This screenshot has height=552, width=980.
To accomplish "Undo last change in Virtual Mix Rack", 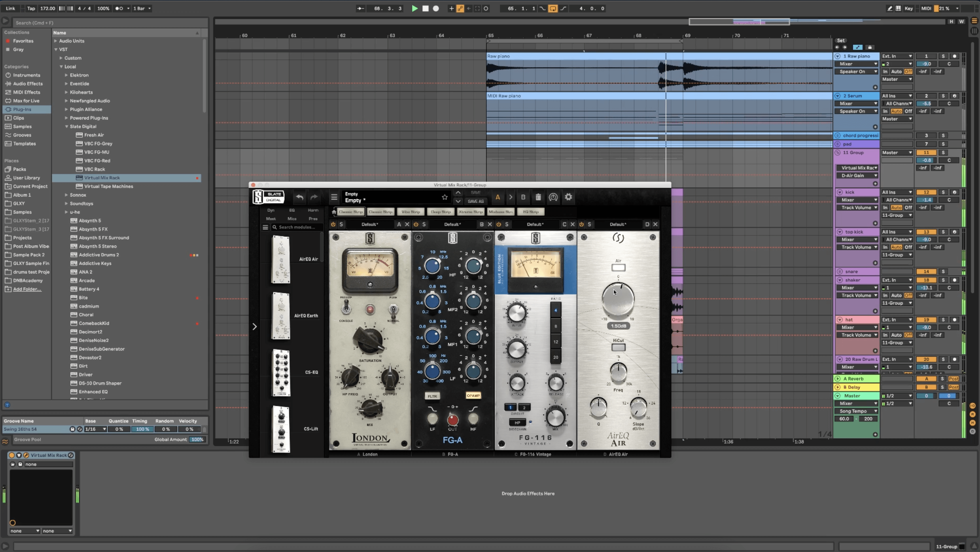I will coord(300,197).
